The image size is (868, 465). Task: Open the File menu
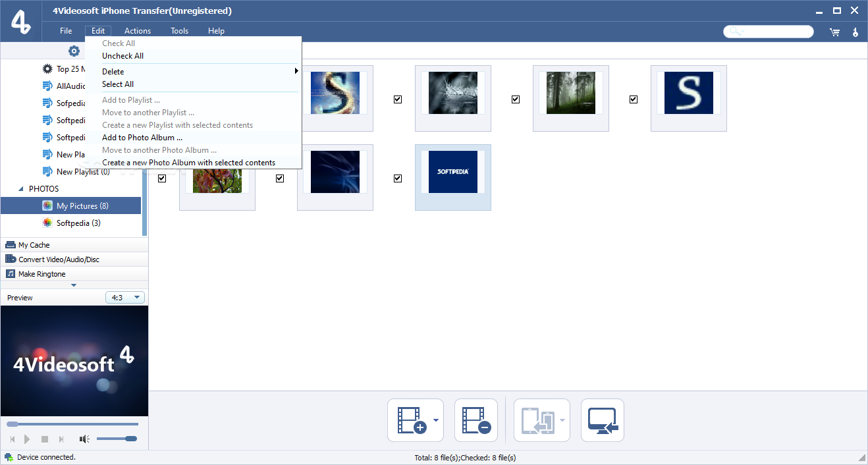click(x=66, y=31)
